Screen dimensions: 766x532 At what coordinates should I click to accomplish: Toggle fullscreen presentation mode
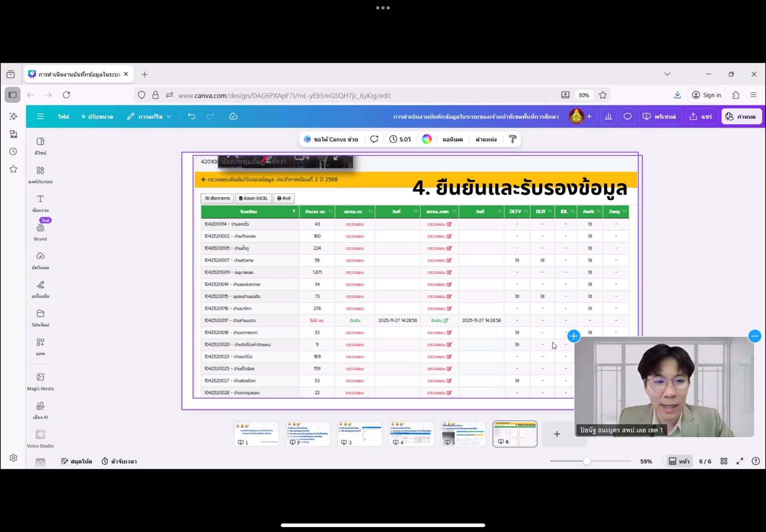tap(740, 461)
